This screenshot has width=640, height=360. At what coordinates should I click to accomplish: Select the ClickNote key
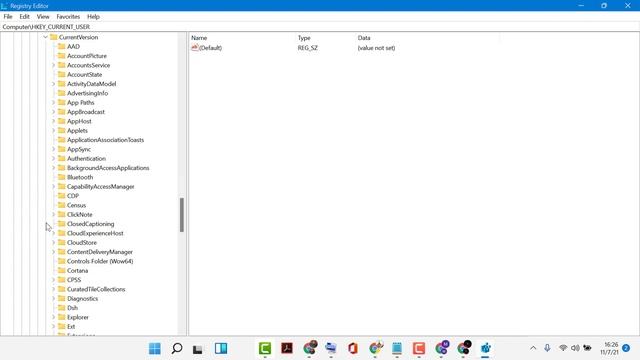pyautogui.click(x=80, y=215)
